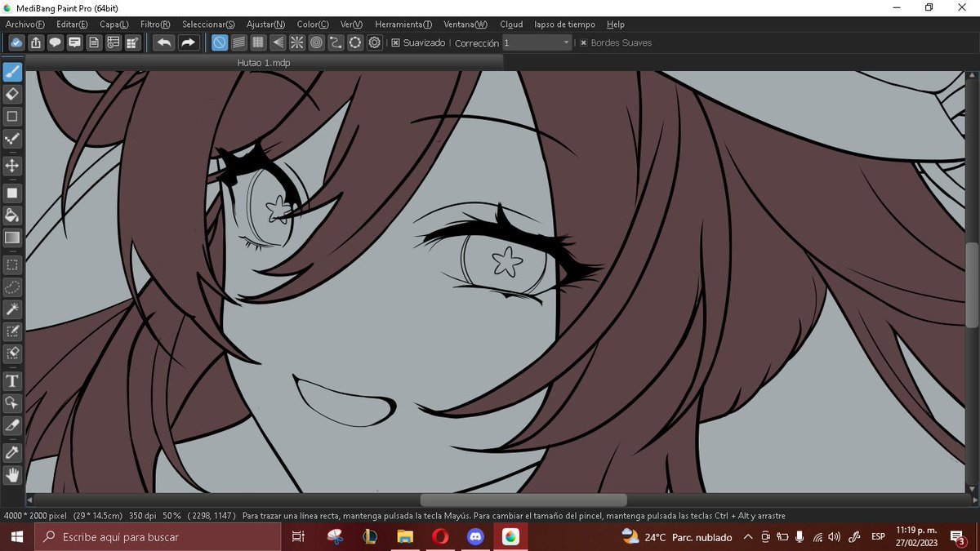
Task: Select the Eraser tool
Action: coord(12,95)
